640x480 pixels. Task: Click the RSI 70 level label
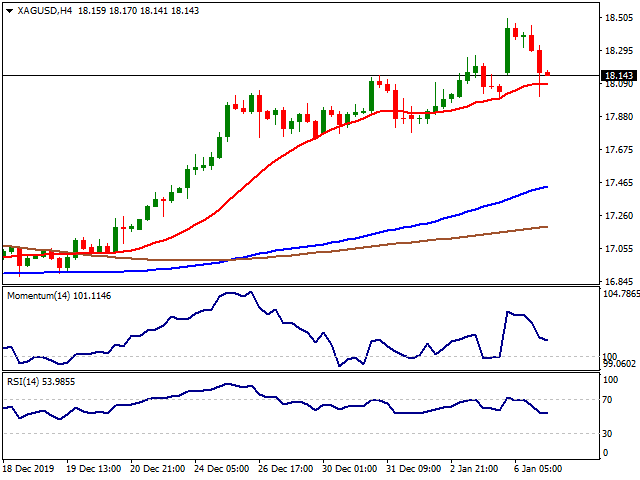click(x=607, y=400)
